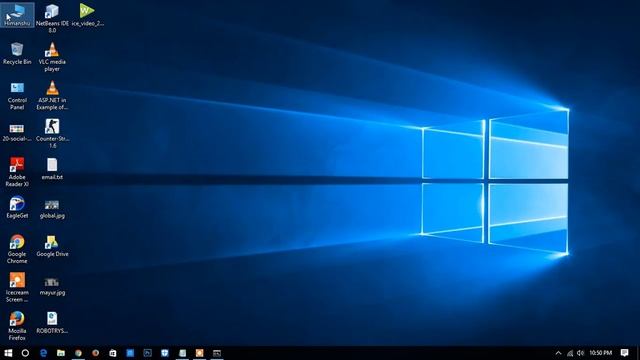
Task: Open the volume control tray icon
Action: [580, 353]
